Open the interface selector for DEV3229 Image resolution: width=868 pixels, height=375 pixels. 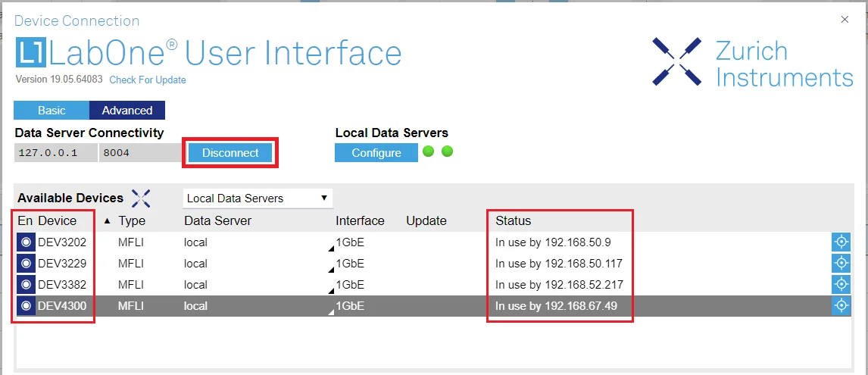(x=331, y=270)
